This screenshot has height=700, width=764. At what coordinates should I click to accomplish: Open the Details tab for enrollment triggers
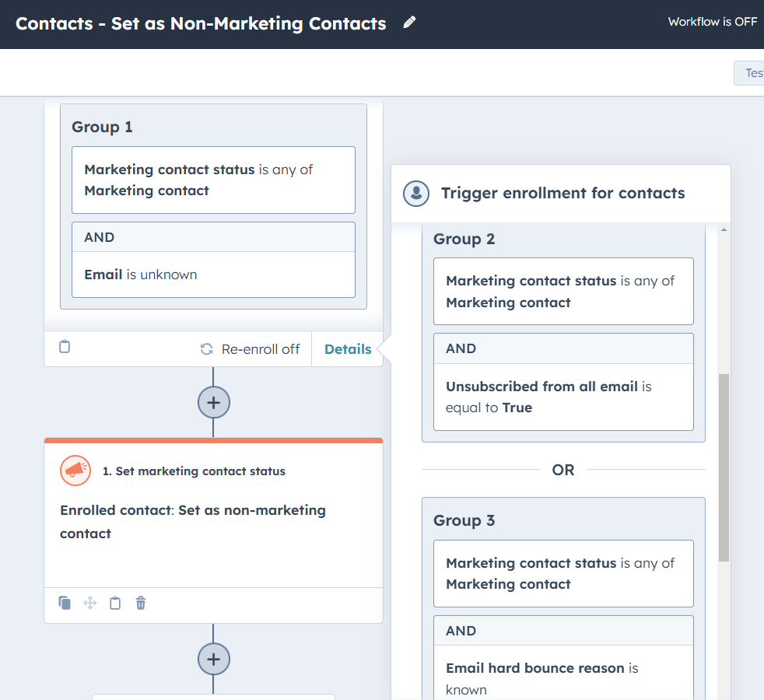tap(347, 348)
